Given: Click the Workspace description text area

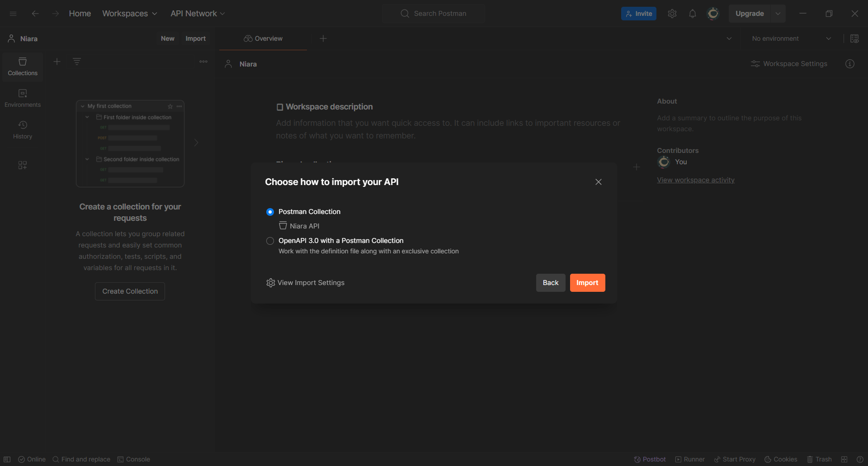Looking at the screenshot, I should tap(448, 129).
